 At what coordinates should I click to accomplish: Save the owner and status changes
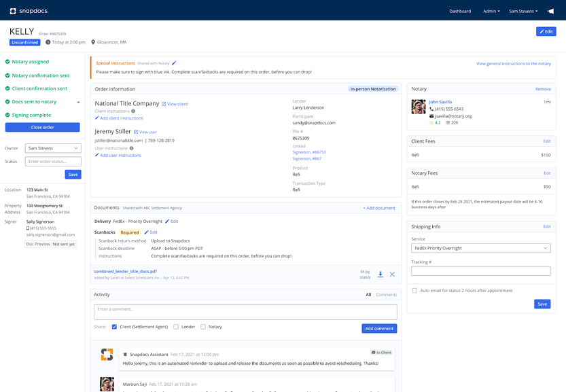tap(73, 175)
